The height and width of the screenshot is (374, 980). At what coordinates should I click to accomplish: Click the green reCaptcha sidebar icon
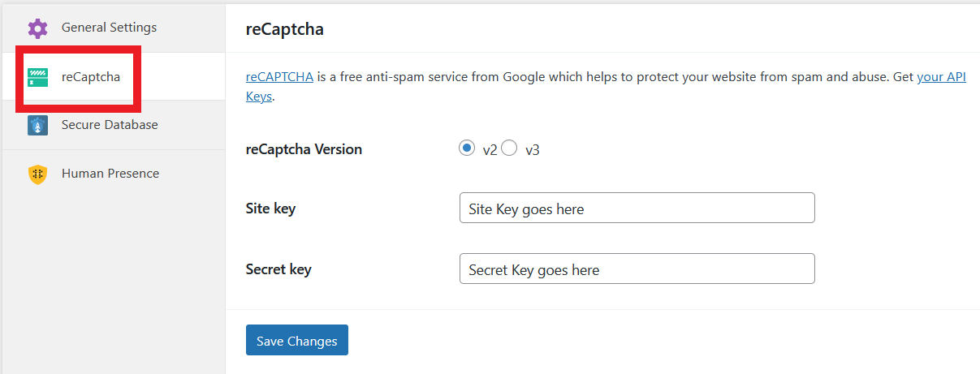[x=37, y=77]
